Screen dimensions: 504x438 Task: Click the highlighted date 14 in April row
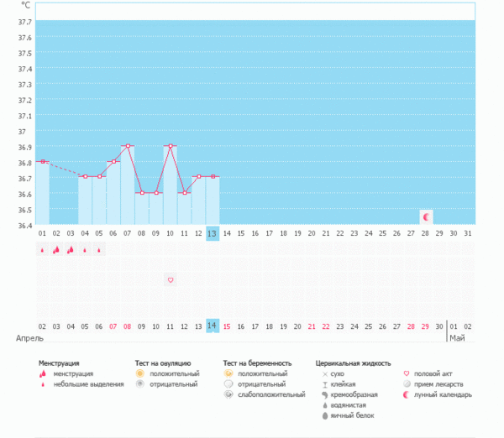point(213,326)
